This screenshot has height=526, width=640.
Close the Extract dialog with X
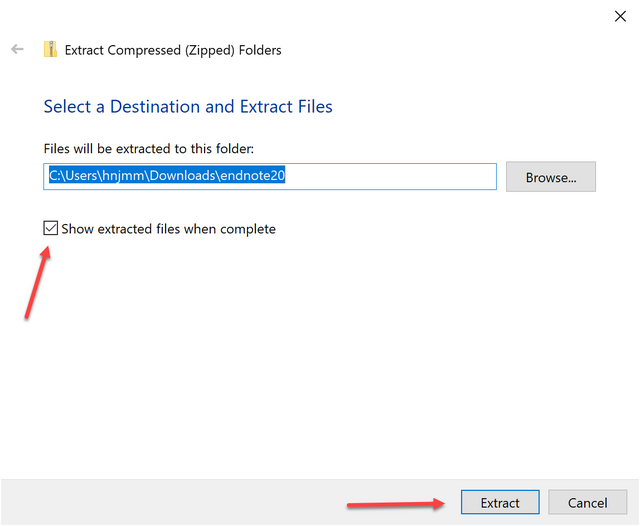click(620, 16)
